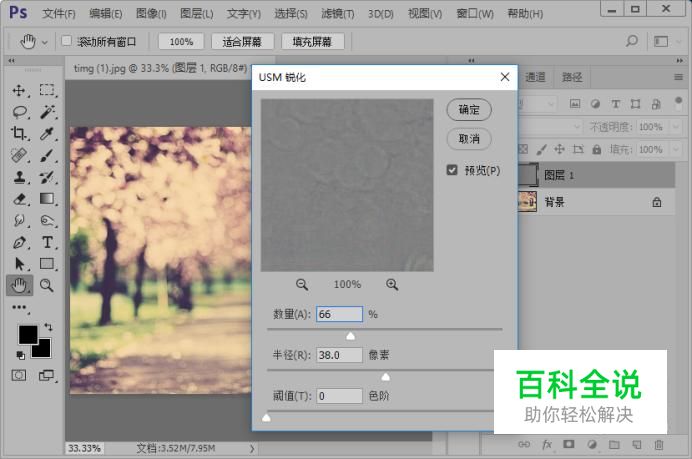The image size is (692, 459).
Task: Enable 滚动所有窗口 checkbox
Action: point(67,41)
